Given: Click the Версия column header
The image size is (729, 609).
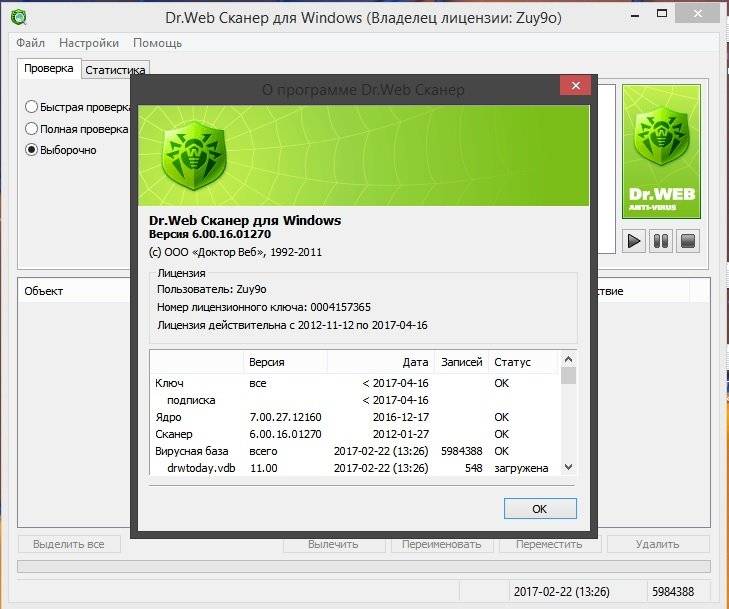Looking at the screenshot, I should 285,362.
